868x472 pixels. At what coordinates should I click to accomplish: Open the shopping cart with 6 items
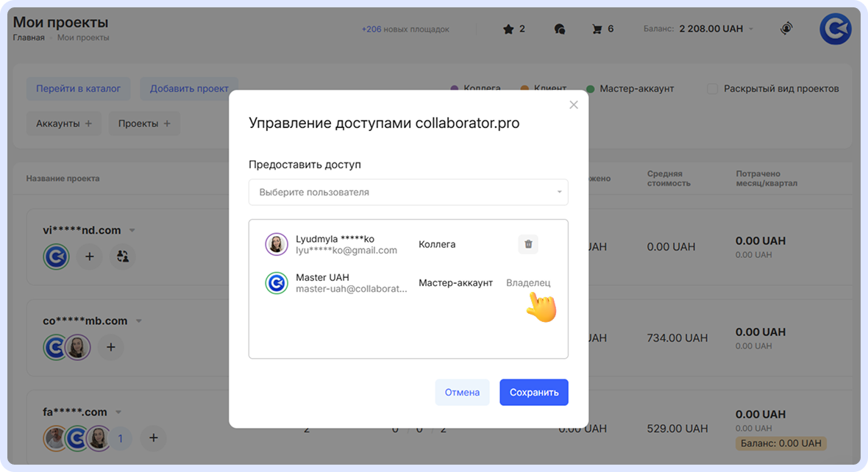[596, 29]
